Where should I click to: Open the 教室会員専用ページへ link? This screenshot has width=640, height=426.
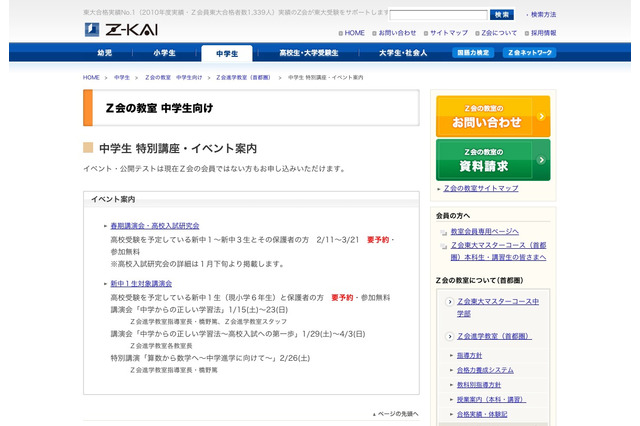pos(484,232)
